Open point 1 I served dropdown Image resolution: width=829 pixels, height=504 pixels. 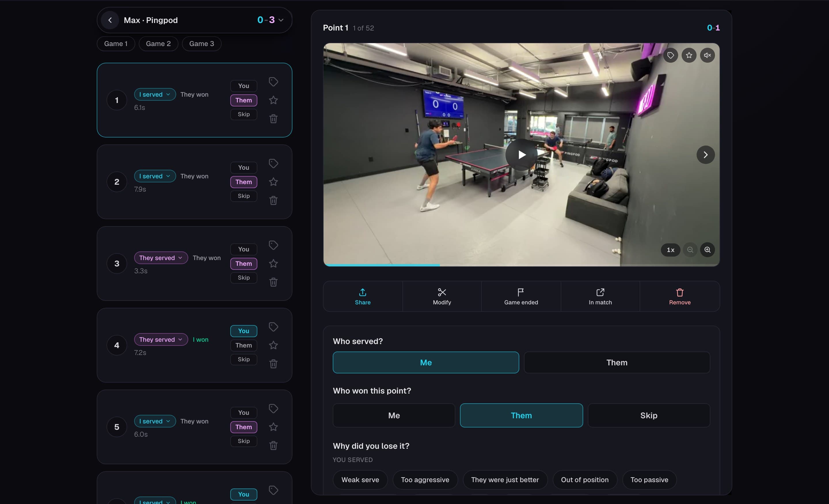[155, 94]
